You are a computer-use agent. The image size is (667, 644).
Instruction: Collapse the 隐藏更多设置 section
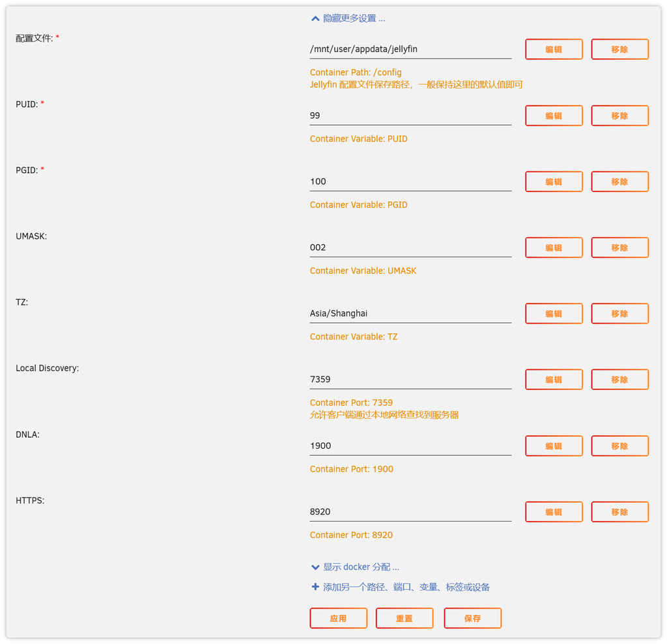[348, 18]
